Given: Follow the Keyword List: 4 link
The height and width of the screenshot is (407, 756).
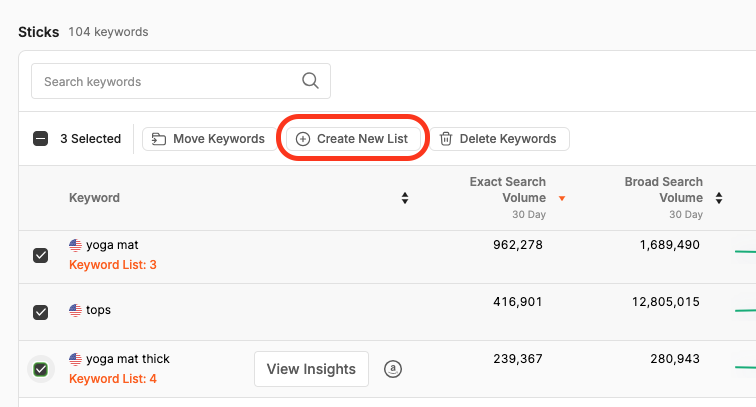Looking at the screenshot, I should [113, 379].
